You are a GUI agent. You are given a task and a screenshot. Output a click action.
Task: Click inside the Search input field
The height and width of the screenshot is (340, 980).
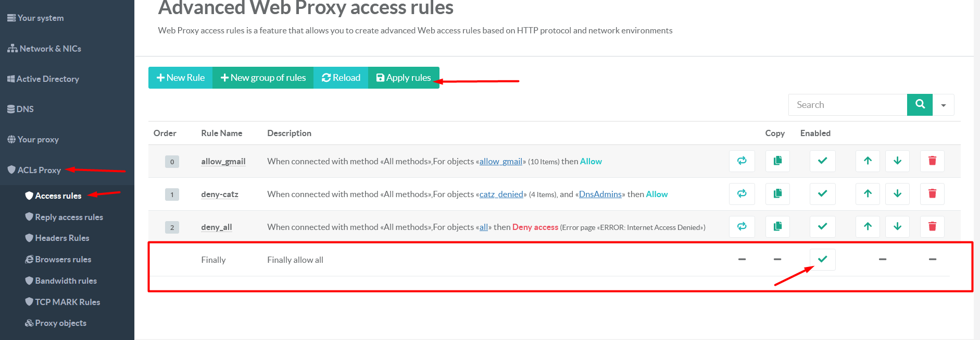click(844, 104)
